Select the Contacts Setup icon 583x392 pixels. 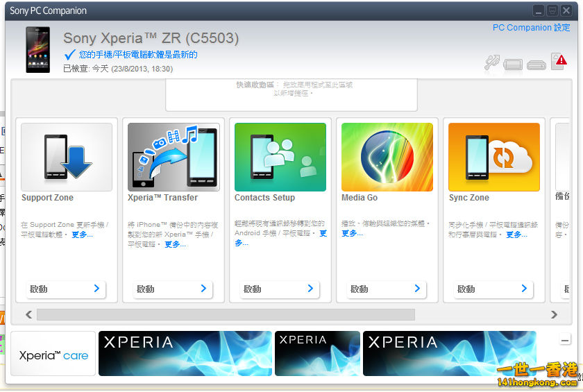coord(280,157)
